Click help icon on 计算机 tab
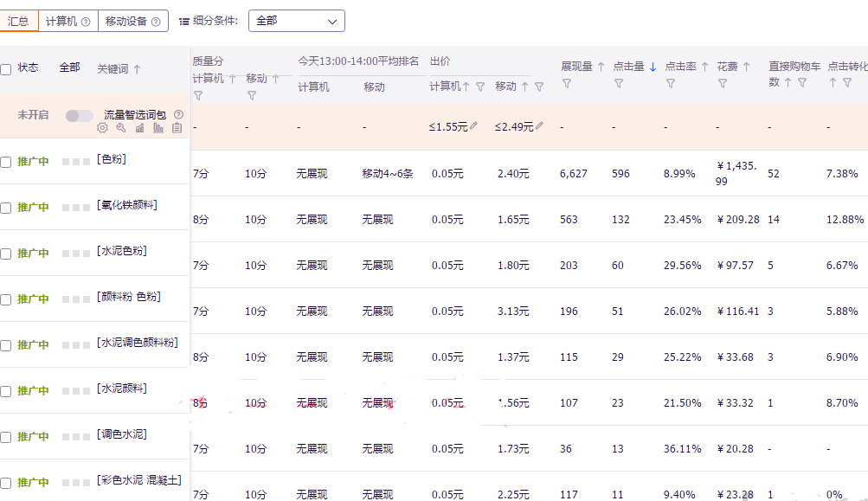This screenshot has width=868, height=501. point(86,22)
